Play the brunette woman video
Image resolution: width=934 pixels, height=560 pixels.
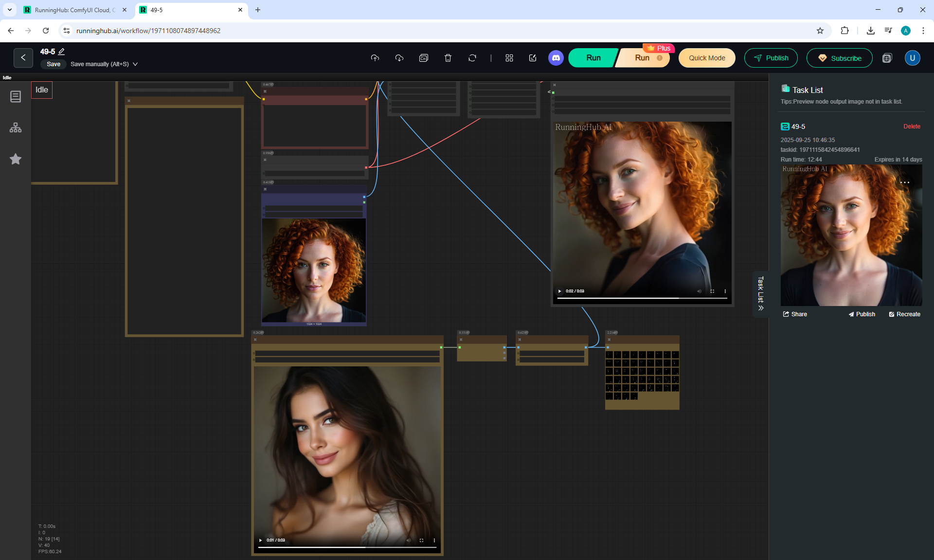tap(261, 540)
